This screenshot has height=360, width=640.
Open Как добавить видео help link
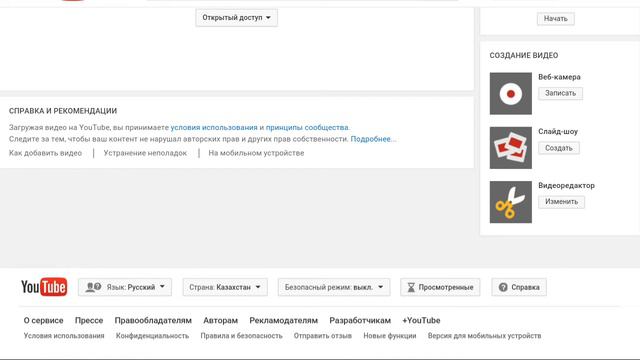pyautogui.click(x=45, y=153)
